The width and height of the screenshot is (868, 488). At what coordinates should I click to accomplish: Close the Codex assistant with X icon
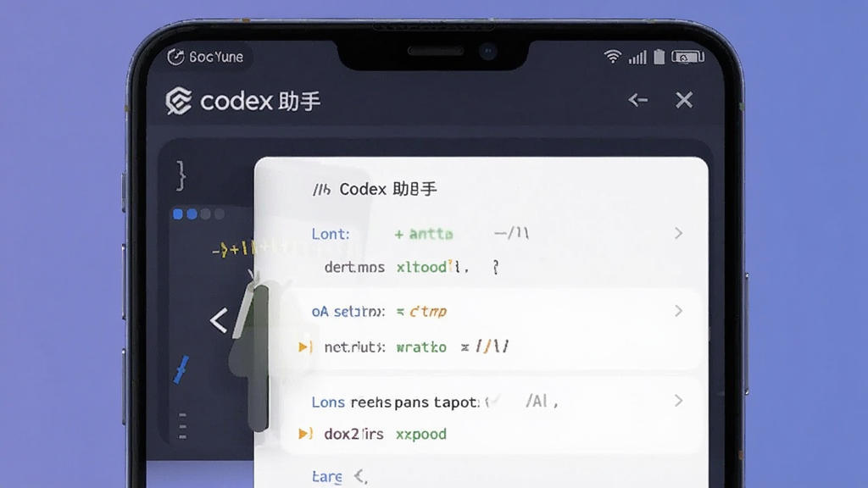pyautogui.click(x=684, y=100)
